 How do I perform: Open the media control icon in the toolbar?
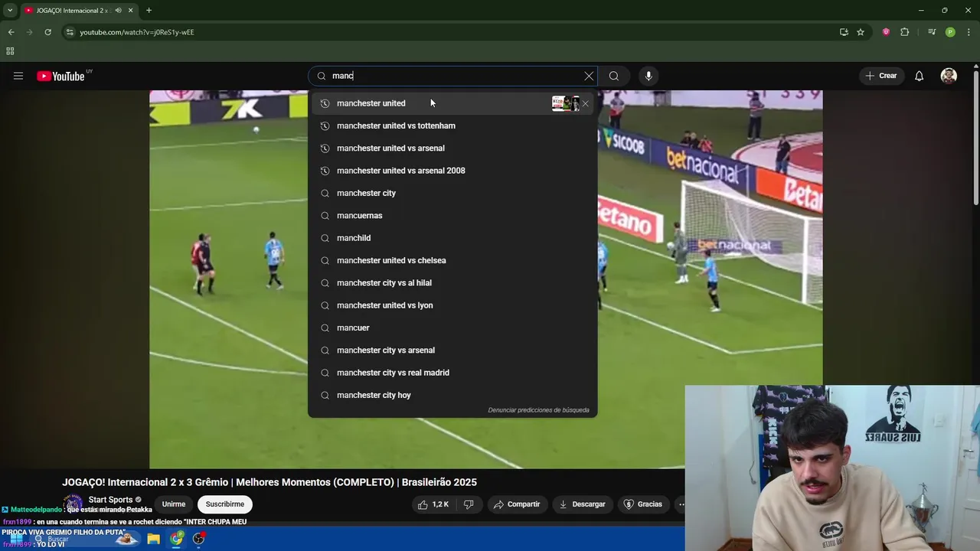pos(932,32)
